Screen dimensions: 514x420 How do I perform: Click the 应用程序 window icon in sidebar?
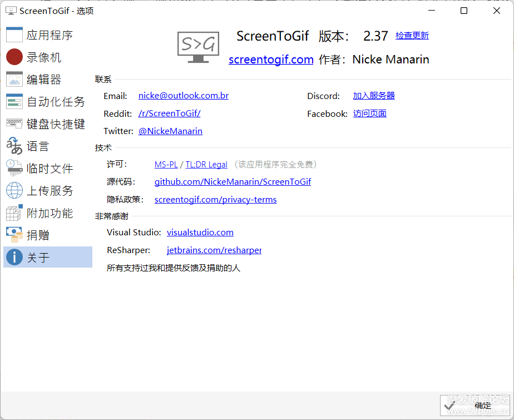[x=14, y=34]
